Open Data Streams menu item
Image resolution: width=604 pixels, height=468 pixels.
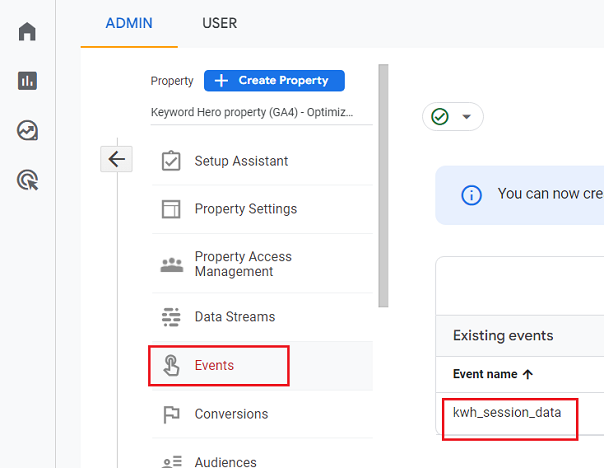pyautogui.click(x=262, y=317)
